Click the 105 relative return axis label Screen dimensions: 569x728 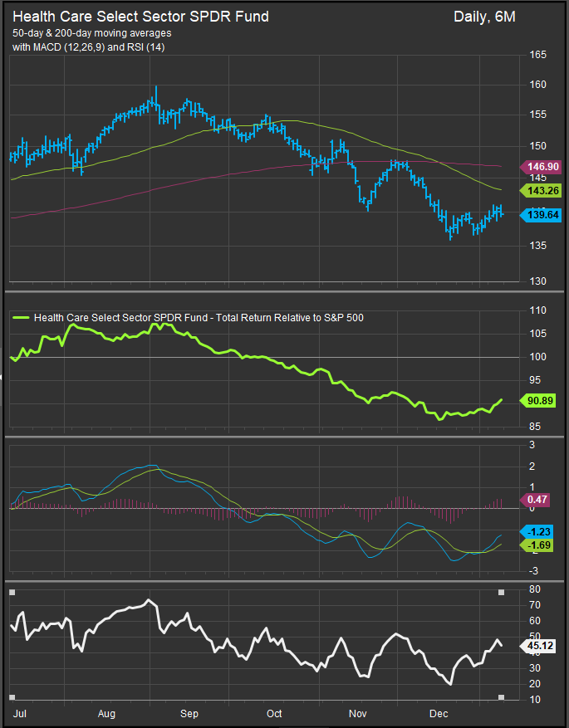[538, 334]
